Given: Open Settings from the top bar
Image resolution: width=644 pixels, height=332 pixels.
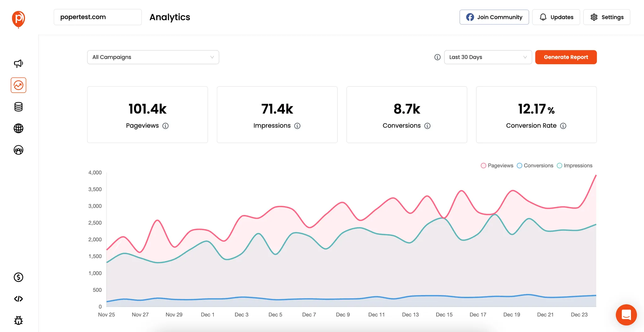Looking at the screenshot, I should [607, 17].
